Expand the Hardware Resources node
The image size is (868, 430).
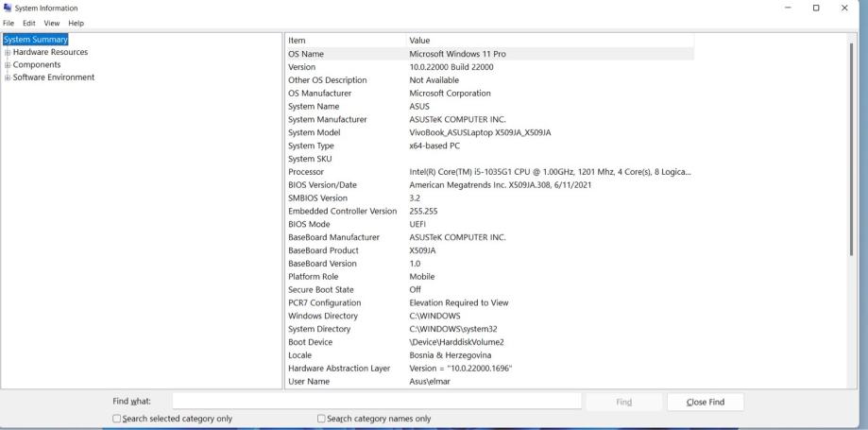pyautogui.click(x=8, y=52)
